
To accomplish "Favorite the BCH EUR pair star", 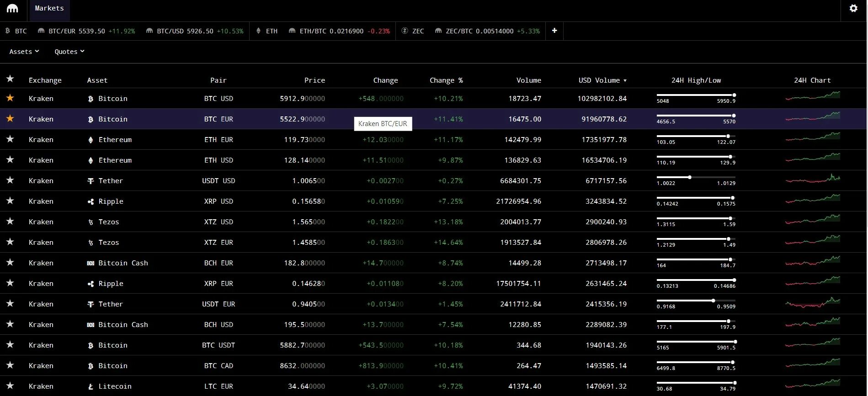I will click(x=10, y=262).
